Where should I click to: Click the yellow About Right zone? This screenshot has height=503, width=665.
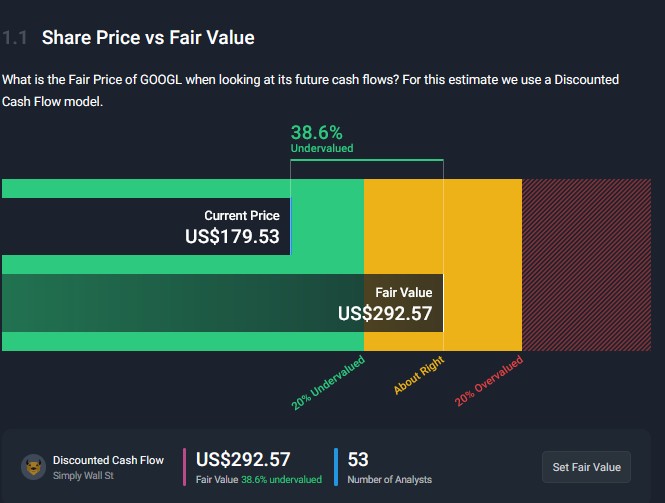pos(481,265)
